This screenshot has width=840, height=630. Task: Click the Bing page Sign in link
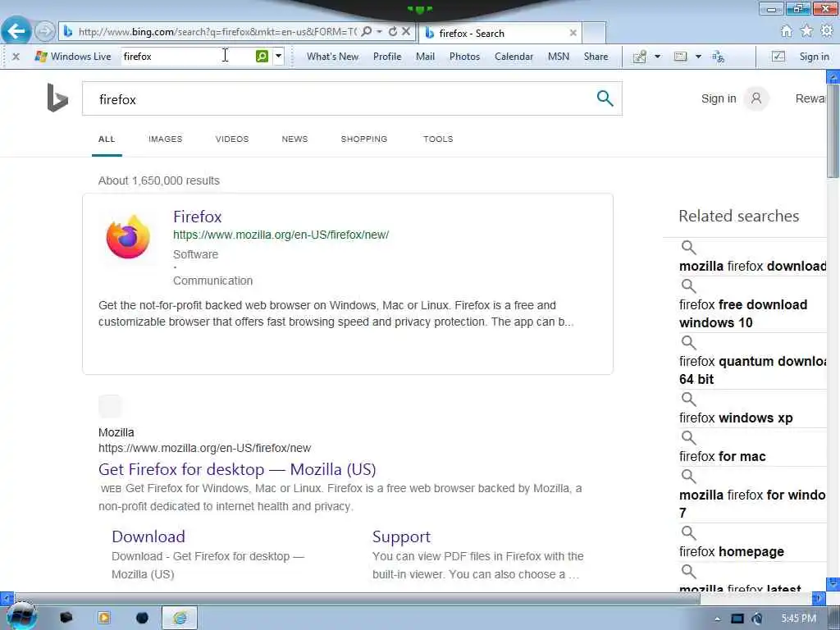point(719,98)
